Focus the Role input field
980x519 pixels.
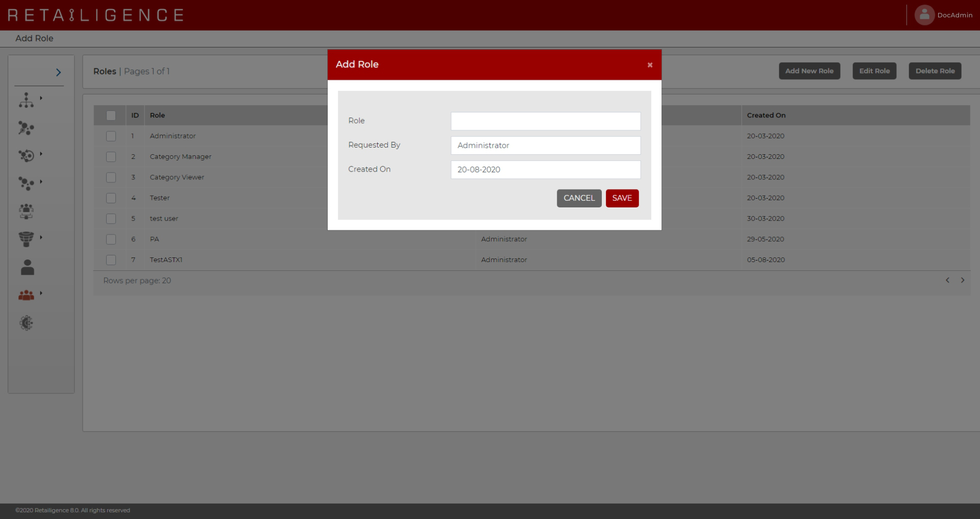pos(545,121)
